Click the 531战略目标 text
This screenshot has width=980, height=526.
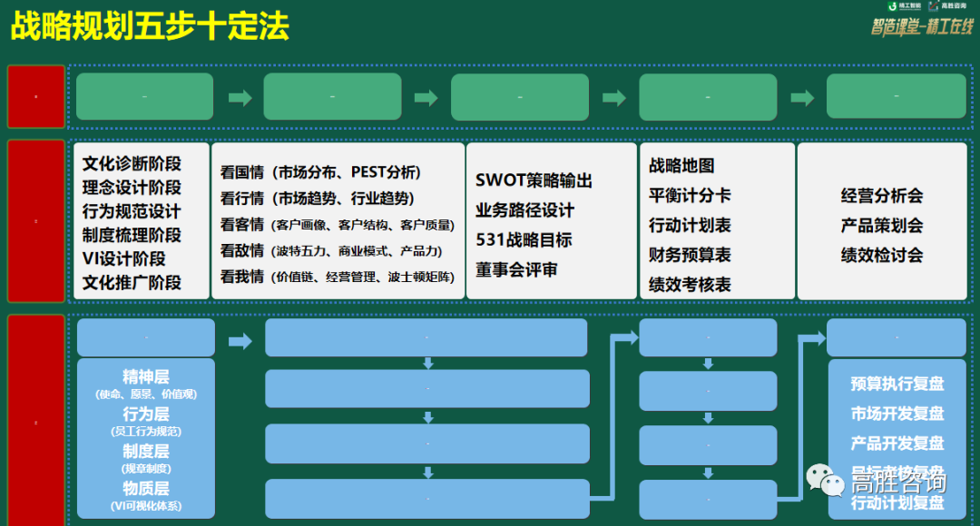pos(524,240)
